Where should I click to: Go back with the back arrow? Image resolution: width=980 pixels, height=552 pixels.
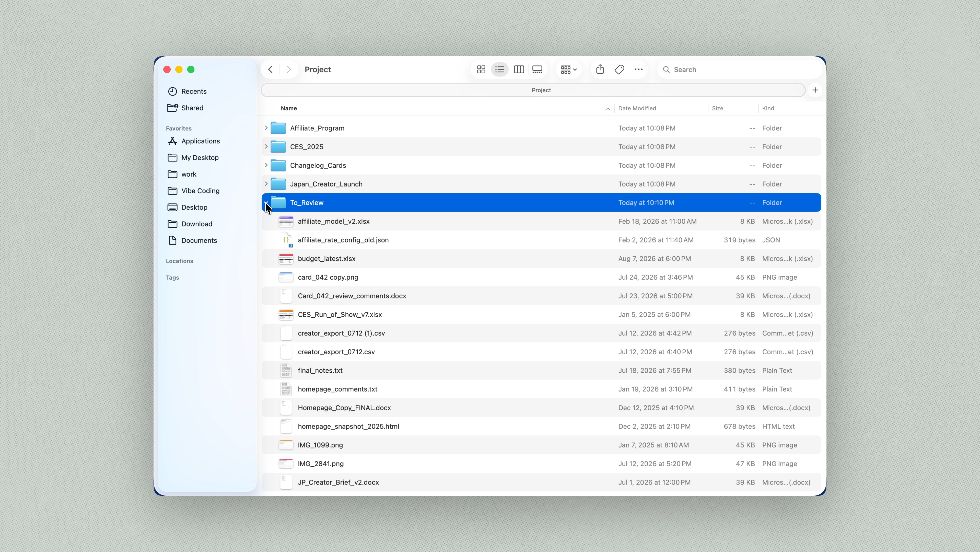271,69
